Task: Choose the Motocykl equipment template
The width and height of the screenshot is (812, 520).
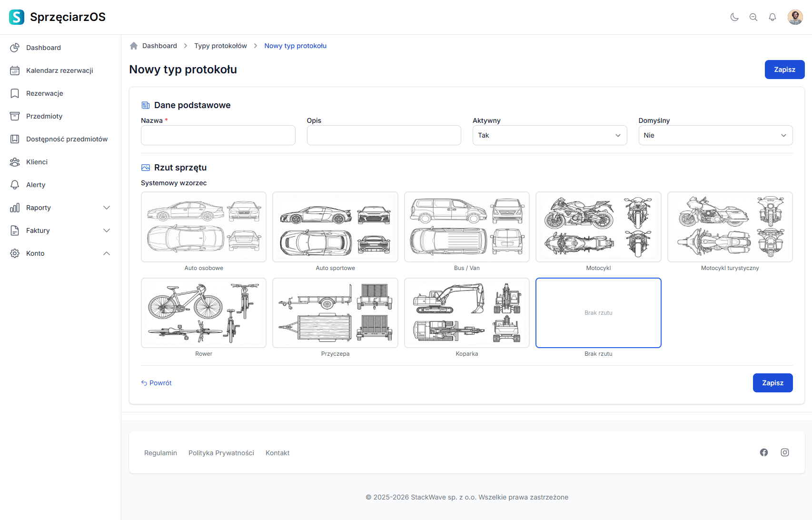Action: pos(598,227)
